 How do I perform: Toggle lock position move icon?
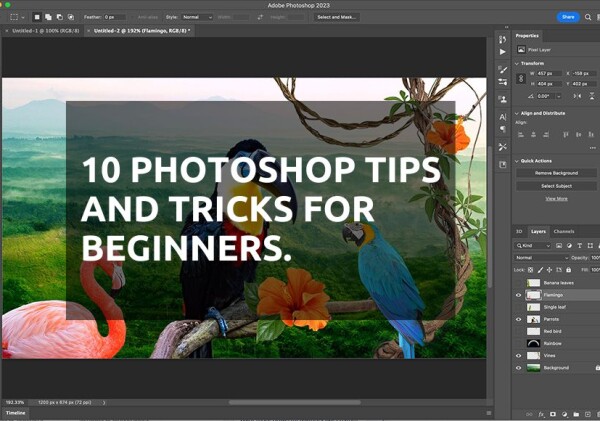(549, 270)
